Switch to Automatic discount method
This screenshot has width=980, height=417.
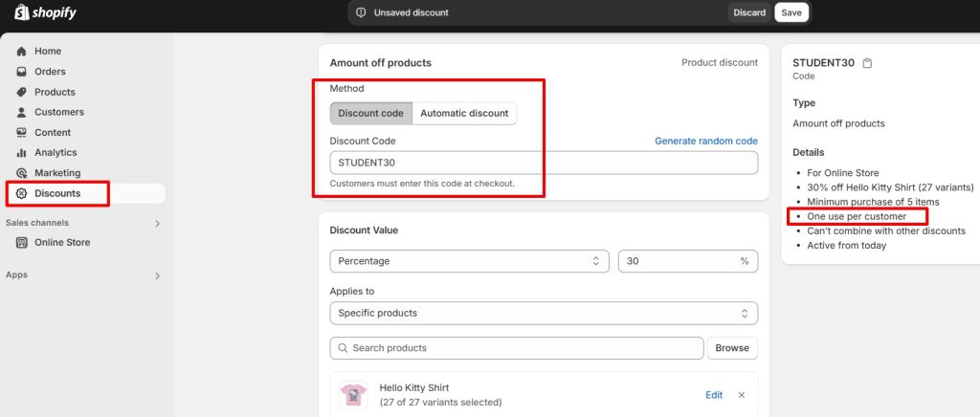[464, 113]
